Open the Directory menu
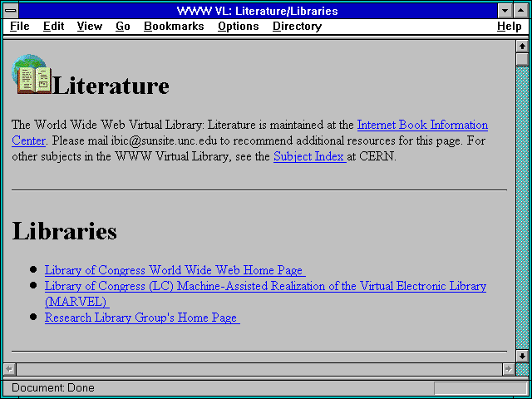Screen dimensions: 532x399 (x=298, y=26)
